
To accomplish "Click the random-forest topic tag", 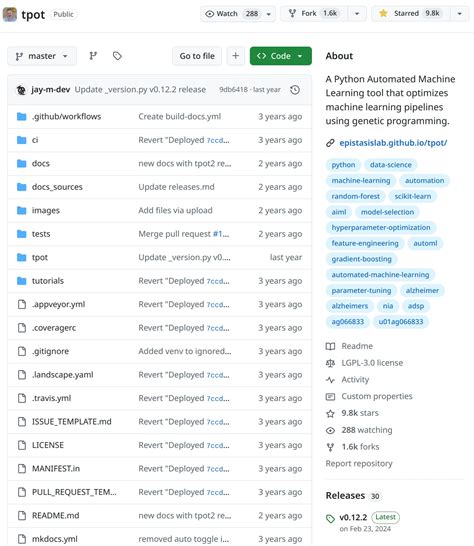I will point(356,196).
